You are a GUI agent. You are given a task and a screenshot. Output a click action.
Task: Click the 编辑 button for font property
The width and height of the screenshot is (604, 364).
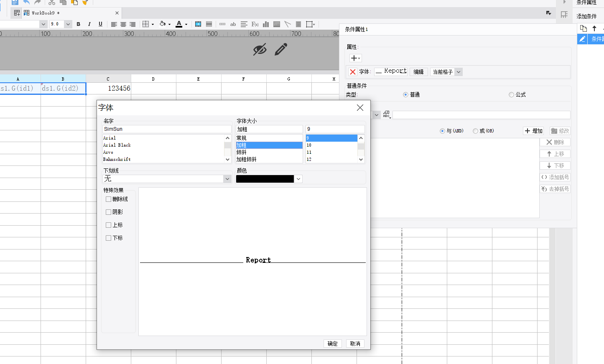point(418,72)
